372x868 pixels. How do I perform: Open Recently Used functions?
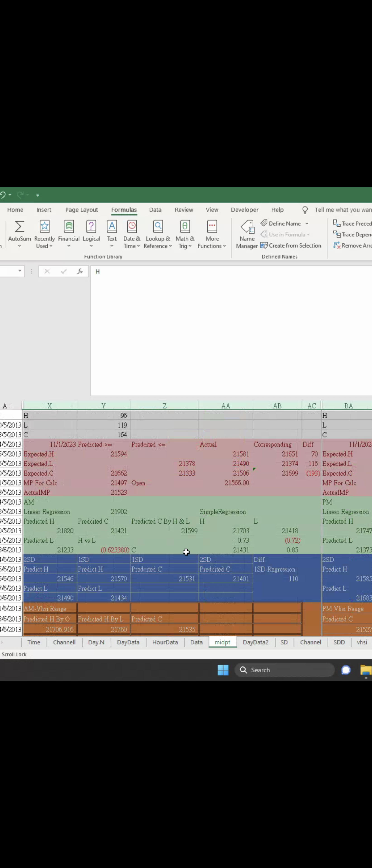pyautogui.click(x=44, y=235)
